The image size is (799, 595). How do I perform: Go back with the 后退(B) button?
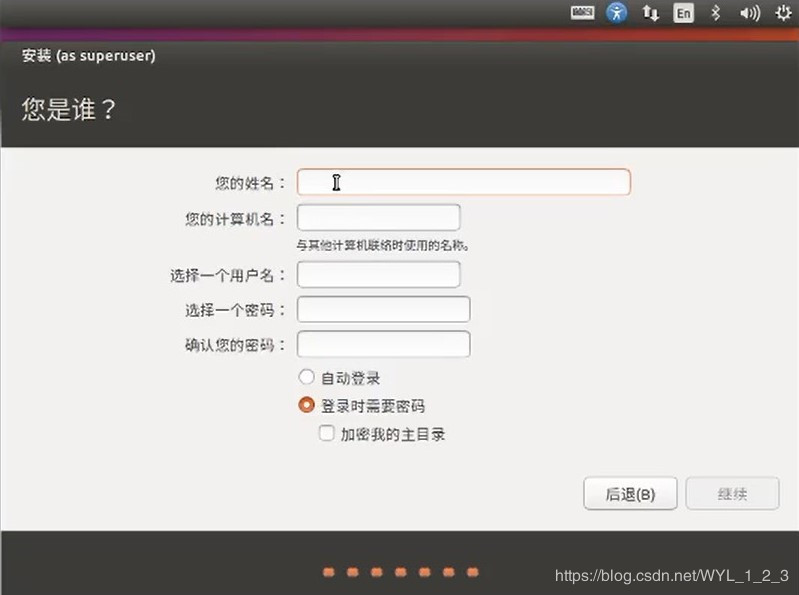tap(630, 493)
